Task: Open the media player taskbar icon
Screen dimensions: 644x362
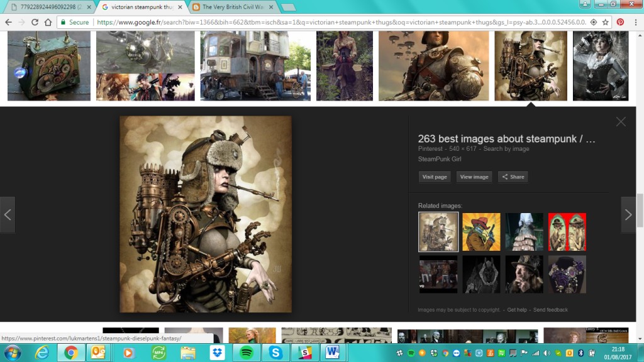Action: [128, 353]
